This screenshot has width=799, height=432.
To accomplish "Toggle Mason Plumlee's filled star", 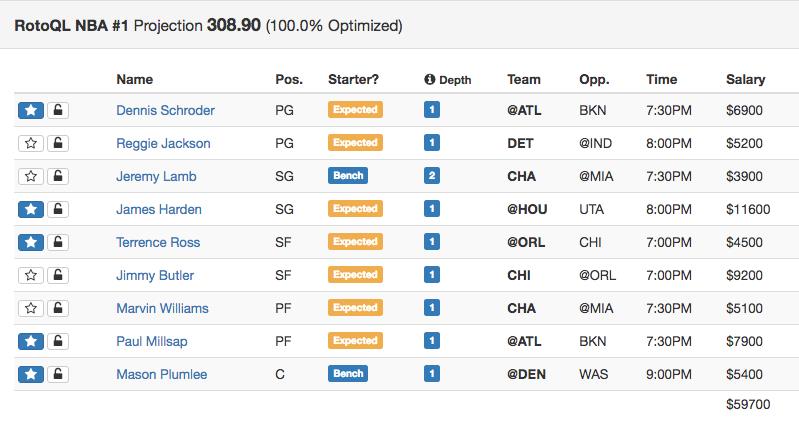I will (31, 374).
